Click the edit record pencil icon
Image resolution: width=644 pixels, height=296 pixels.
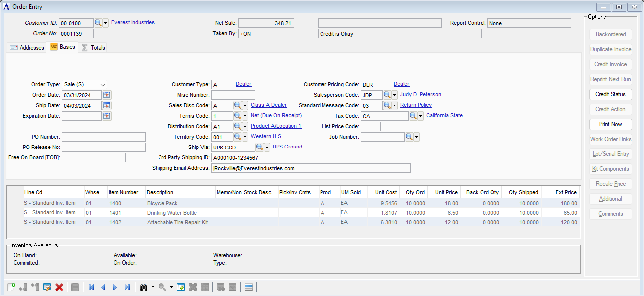[47, 287]
